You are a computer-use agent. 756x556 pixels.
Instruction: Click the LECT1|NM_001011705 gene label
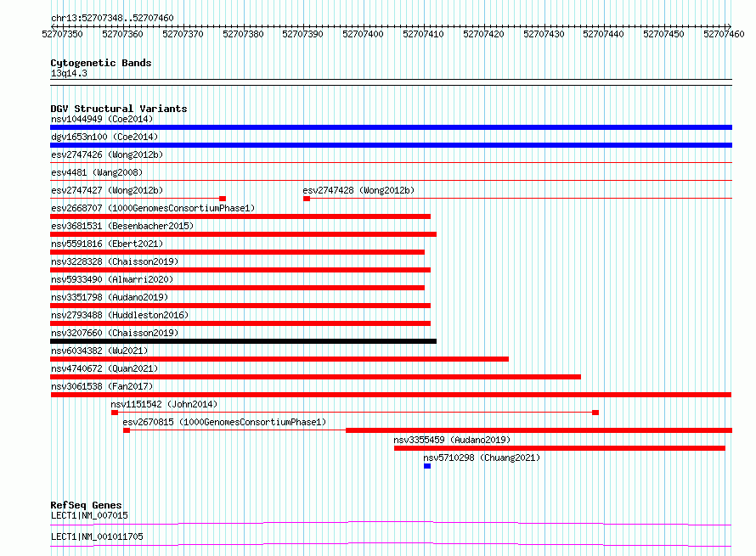pos(97,536)
